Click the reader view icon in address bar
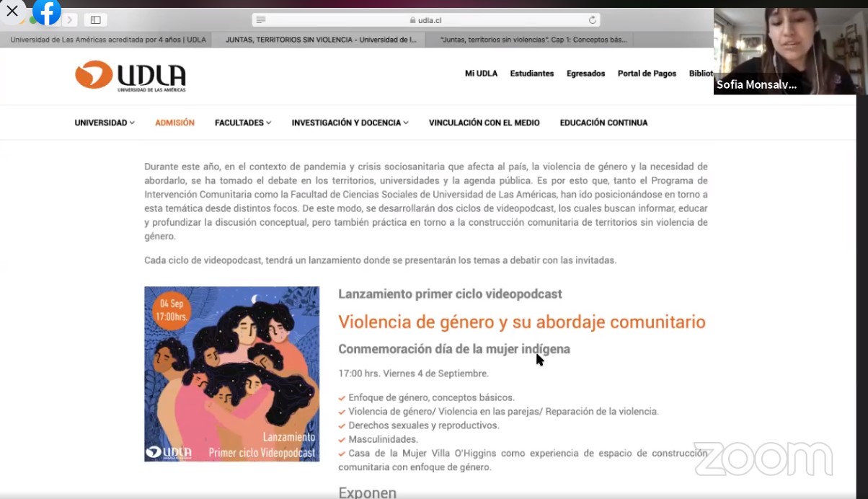The width and height of the screenshot is (868, 499). pos(261,20)
